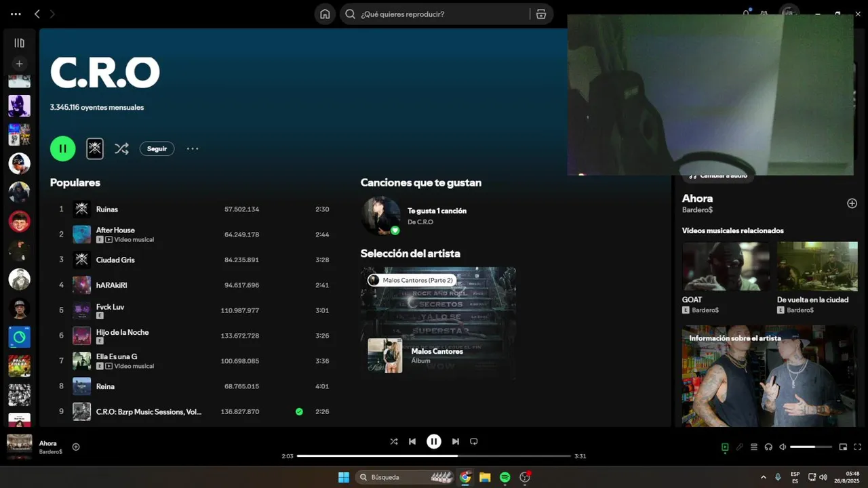Toggle shuffle in the player controls
The height and width of the screenshot is (488, 868).
[394, 441]
